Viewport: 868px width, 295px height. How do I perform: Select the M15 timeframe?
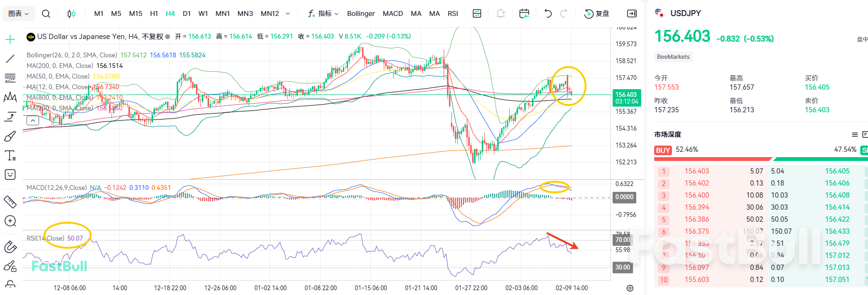(135, 13)
